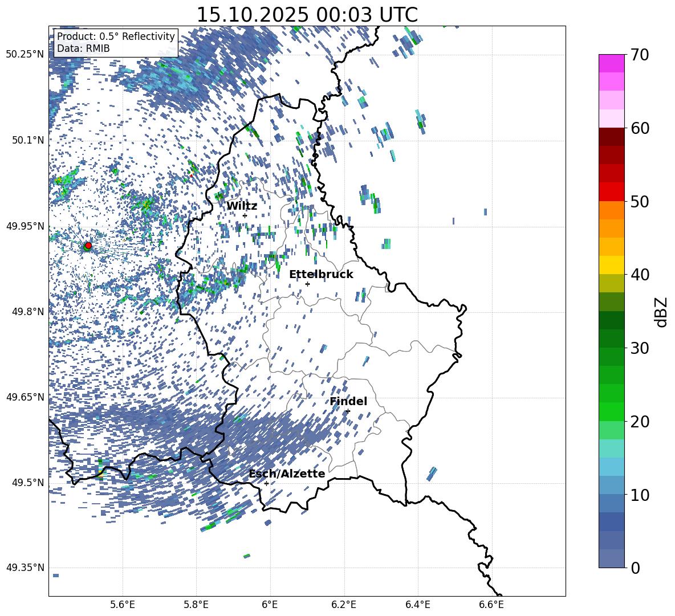Click the Wiltz station cross marker
This screenshot has height=616, width=675.
245,215
